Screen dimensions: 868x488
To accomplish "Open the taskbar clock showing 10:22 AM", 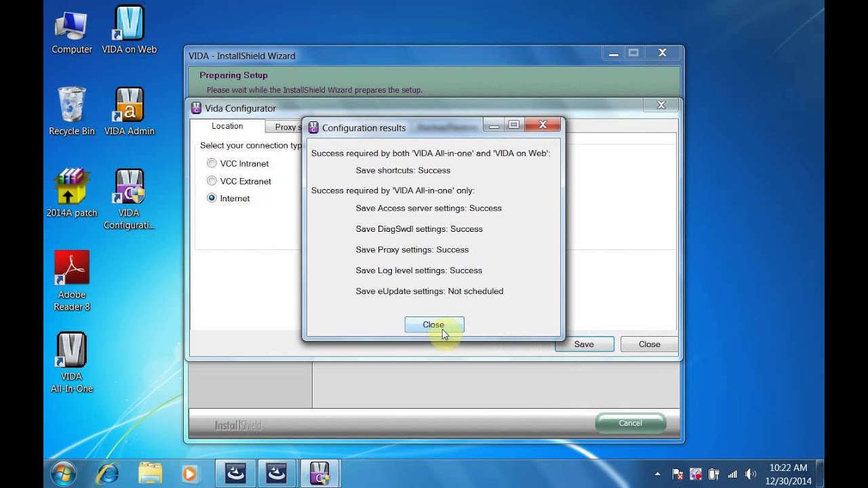I will [x=788, y=474].
